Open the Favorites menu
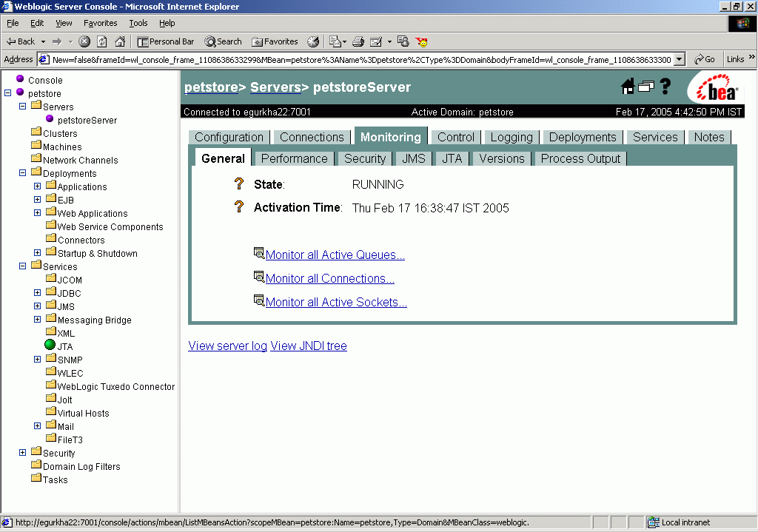This screenshot has height=532, width=758. point(100,23)
